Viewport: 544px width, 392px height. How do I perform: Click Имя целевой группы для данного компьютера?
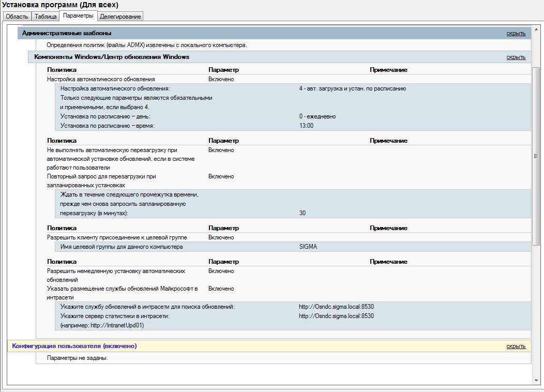tap(122, 247)
